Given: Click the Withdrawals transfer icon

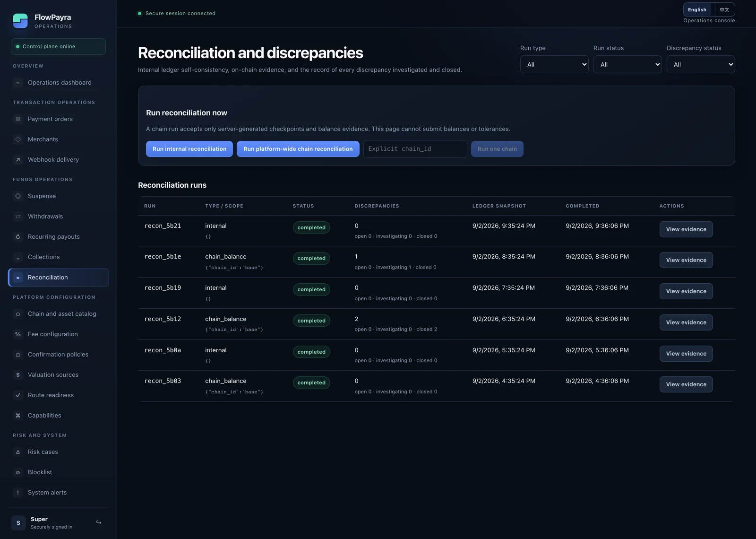Looking at the screenshot, I should click(x=18, y=217).
